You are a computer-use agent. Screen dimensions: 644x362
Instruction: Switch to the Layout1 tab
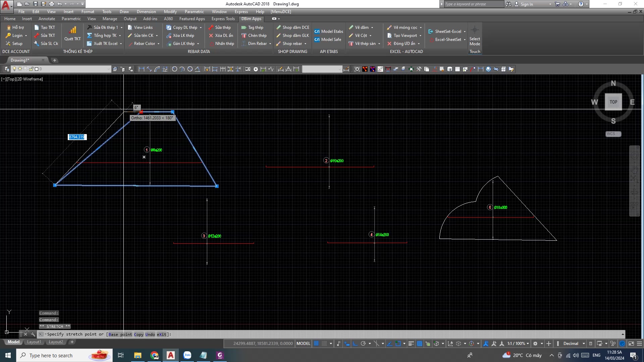coord(34,342)
